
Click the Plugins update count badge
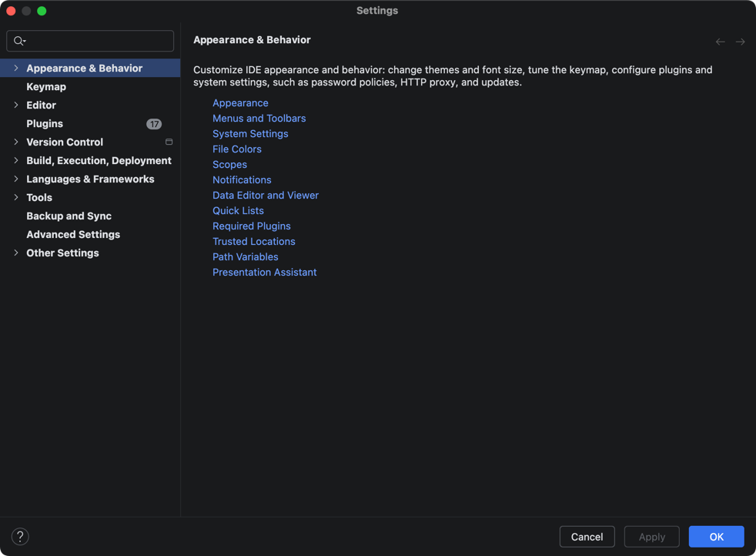click(154, 124)
